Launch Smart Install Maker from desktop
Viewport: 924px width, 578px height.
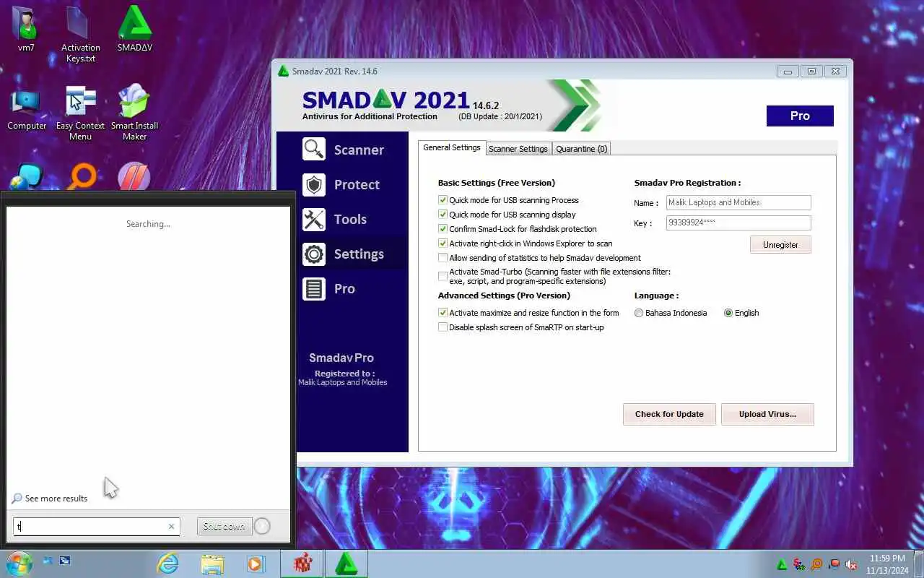click(134, 113)
